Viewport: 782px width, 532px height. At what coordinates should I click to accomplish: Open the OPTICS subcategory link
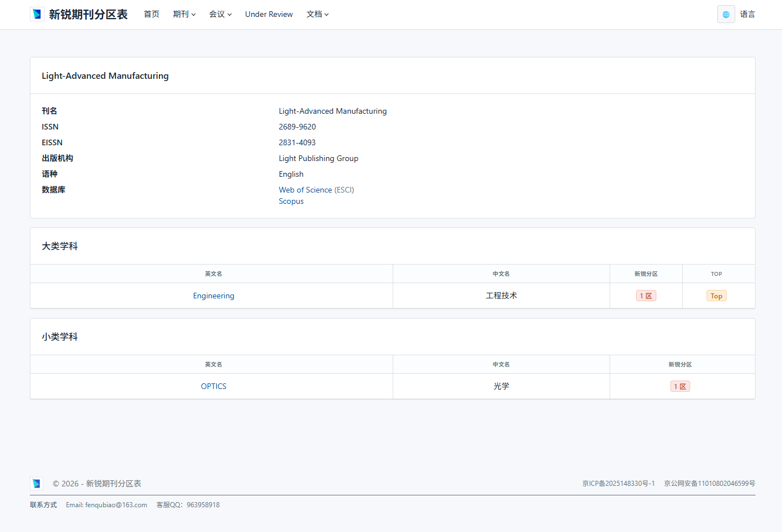[x=214, y=386]
